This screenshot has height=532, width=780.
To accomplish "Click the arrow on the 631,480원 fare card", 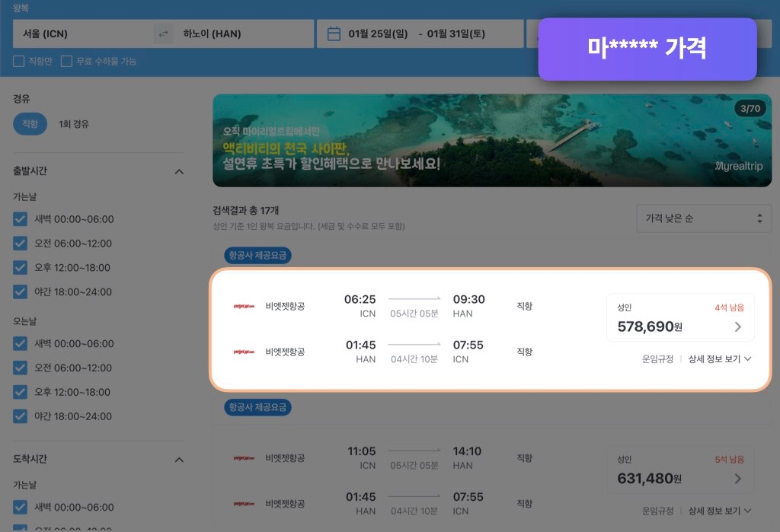I will click(737, 477).
